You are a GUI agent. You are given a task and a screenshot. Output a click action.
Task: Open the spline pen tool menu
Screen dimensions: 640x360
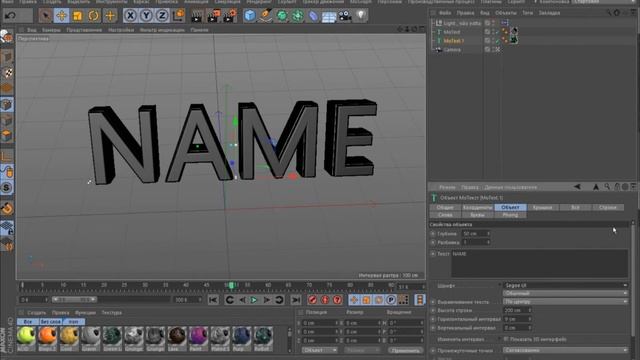[265, 16]
